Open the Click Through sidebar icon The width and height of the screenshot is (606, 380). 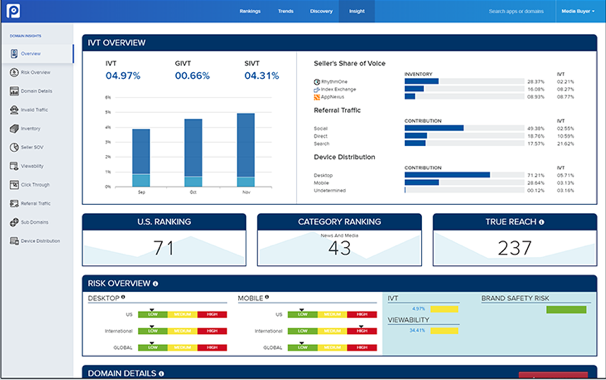point(14,185)
